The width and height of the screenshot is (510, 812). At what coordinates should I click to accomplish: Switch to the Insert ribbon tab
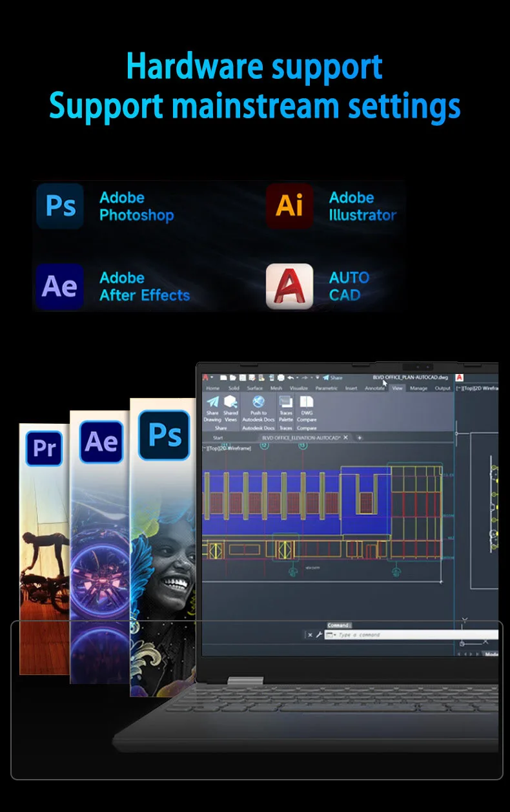(351, 388)
